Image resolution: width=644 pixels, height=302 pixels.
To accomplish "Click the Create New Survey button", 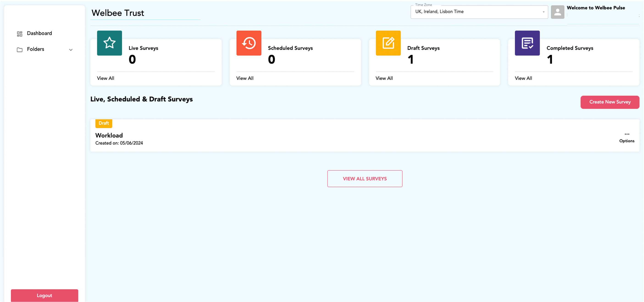I will pyautogui.click(x=610, y=102).
